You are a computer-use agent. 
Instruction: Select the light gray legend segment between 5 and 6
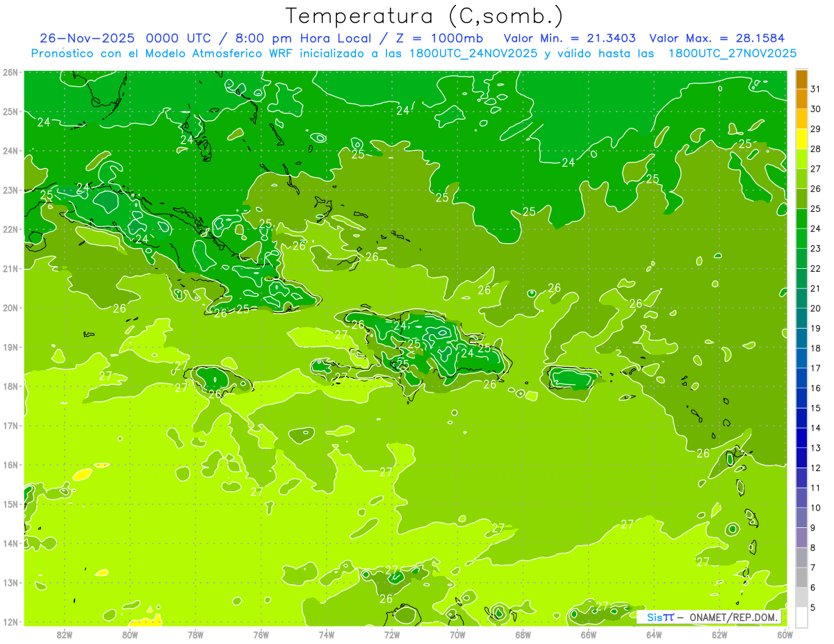801,597
